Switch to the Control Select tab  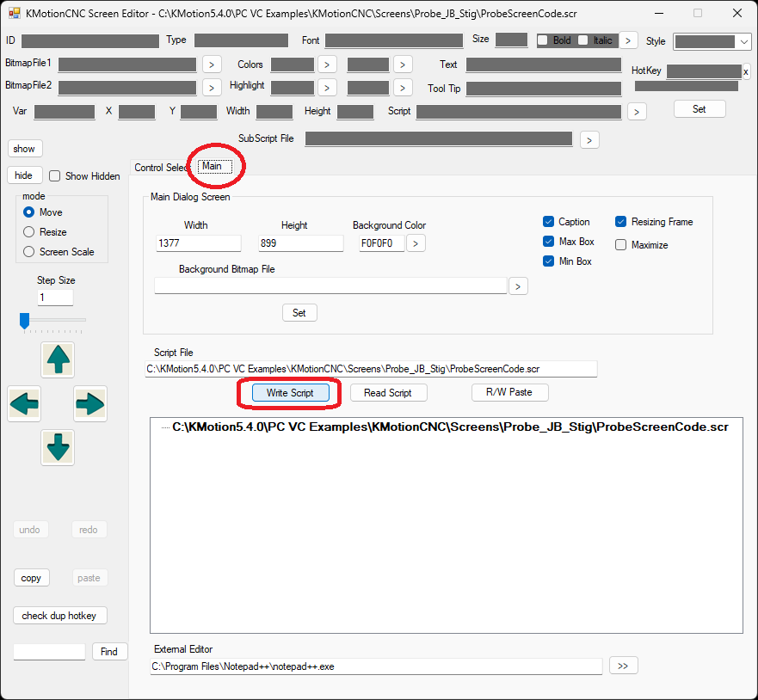[x=159, y=168]
